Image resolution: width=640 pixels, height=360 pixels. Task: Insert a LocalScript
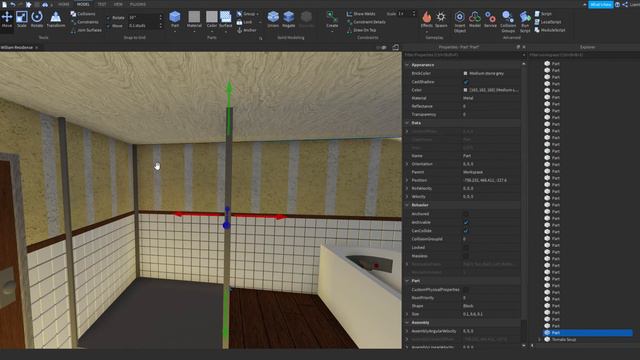pos(548,22)
